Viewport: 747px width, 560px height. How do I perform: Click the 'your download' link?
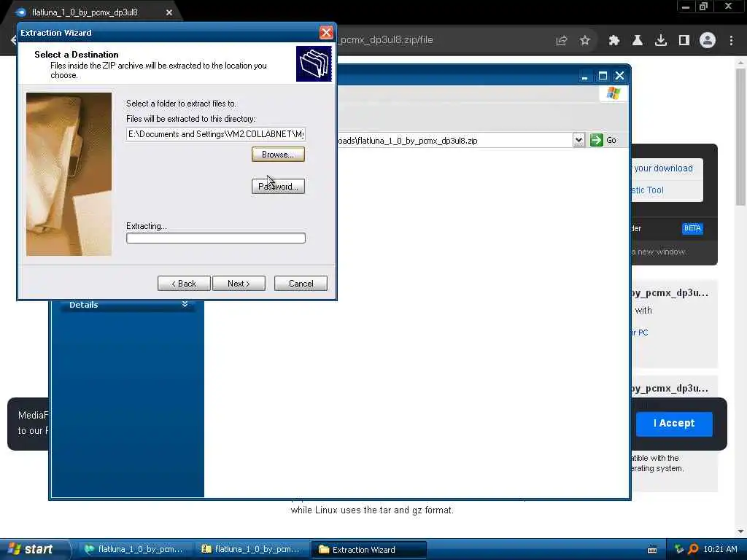[x=663, y=168]
